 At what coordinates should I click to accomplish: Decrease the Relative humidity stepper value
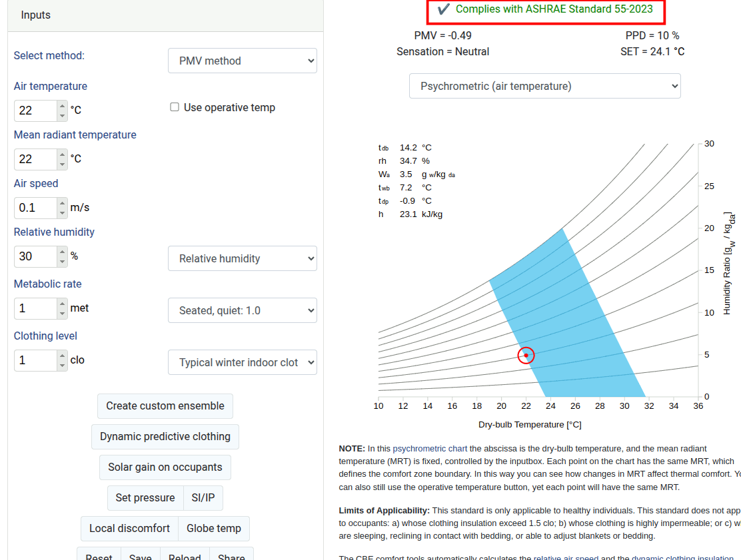(62, 261)
